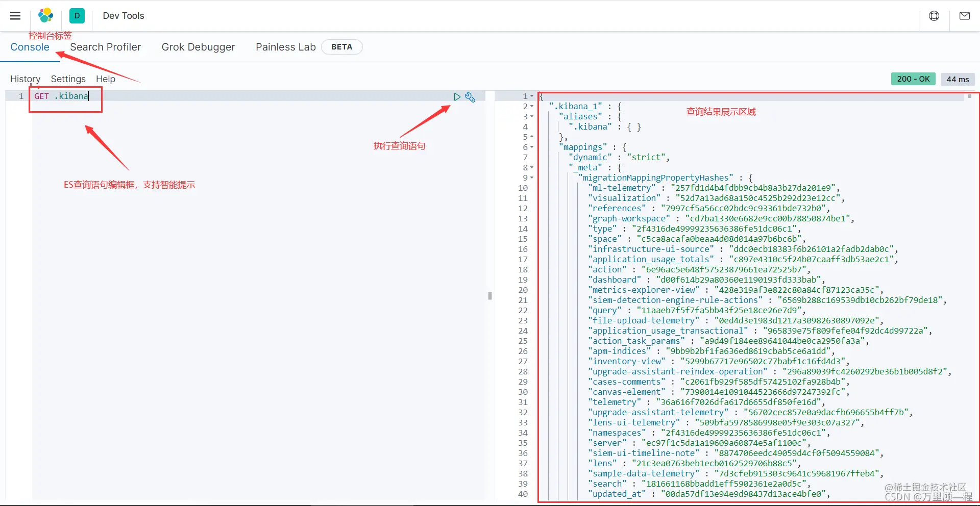Viewport: 980px width, 506px height.
Task: Collapse the .kibana_1 fold on line 2
Action: tap(532, 106)
